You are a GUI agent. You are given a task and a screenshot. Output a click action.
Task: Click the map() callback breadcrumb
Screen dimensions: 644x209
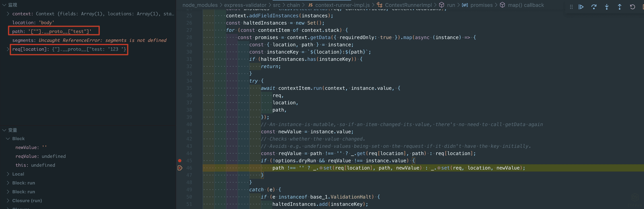click(525, 5)
